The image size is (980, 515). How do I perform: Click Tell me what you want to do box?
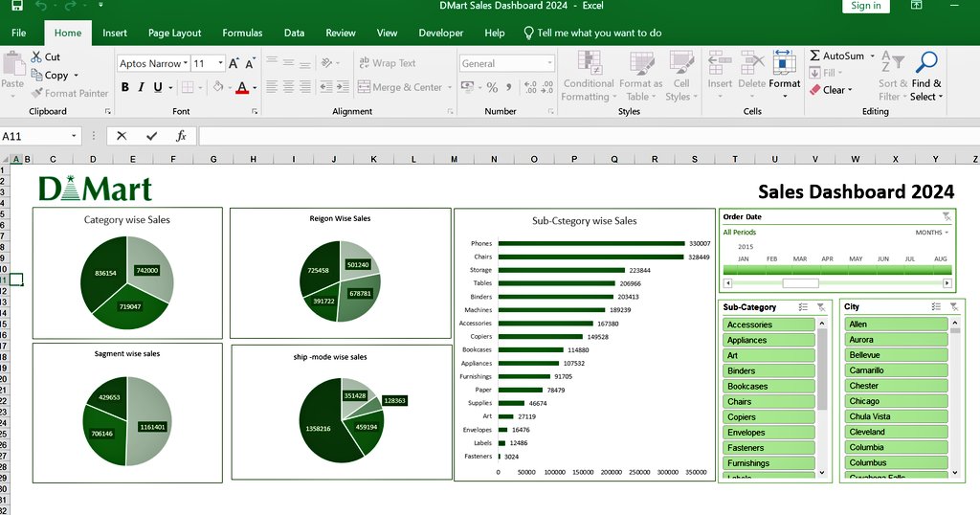click(x=592, y=34)
